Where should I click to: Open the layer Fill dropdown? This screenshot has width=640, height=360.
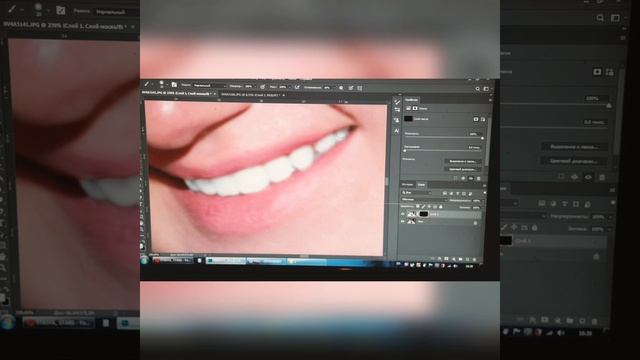(483, 207)
